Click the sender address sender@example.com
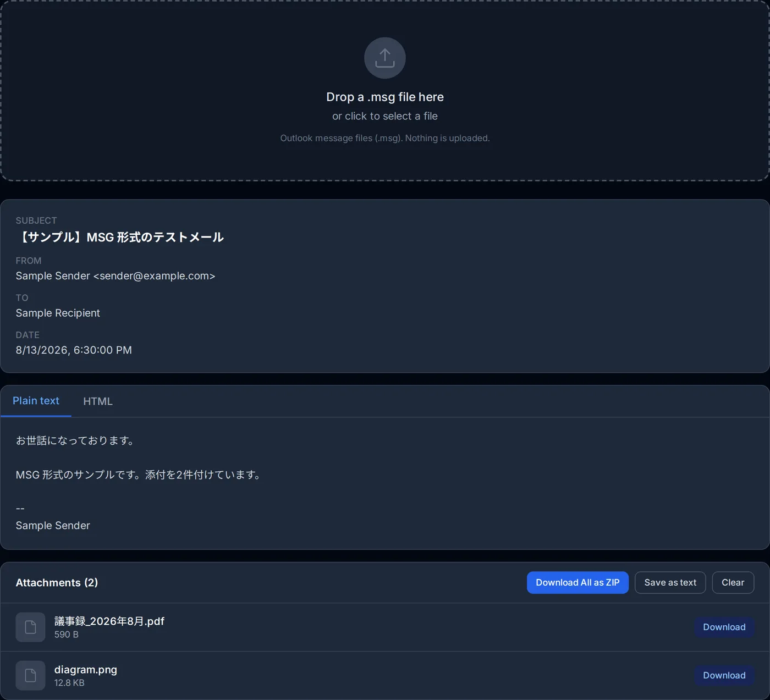The image size is (770, 700). coord(155,275)
